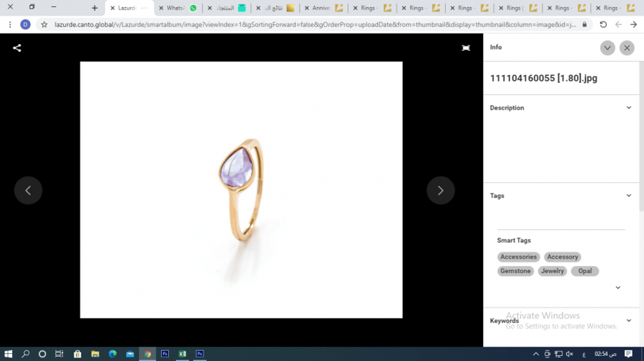This screenshot has width=644, height=361.
Task: Open Microsoft Edge from taskbar
Action: [x=112, y=354]
